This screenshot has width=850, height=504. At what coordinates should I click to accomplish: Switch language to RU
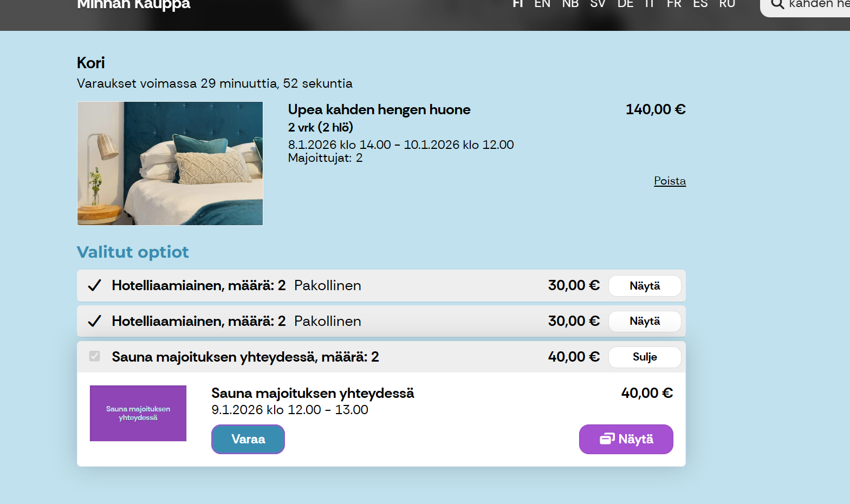pyautogui.click(x=727, y=4)
